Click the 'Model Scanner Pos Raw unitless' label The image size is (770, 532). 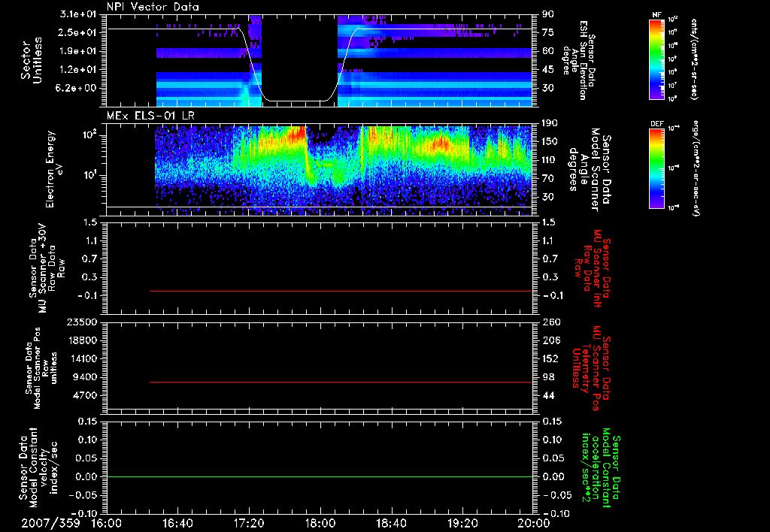click(41, 369)
